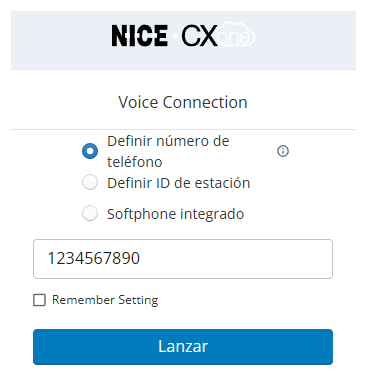Choose the 'Softphone integrado' label text
This screenshot has height=385, width=368.
pos(176,214)
